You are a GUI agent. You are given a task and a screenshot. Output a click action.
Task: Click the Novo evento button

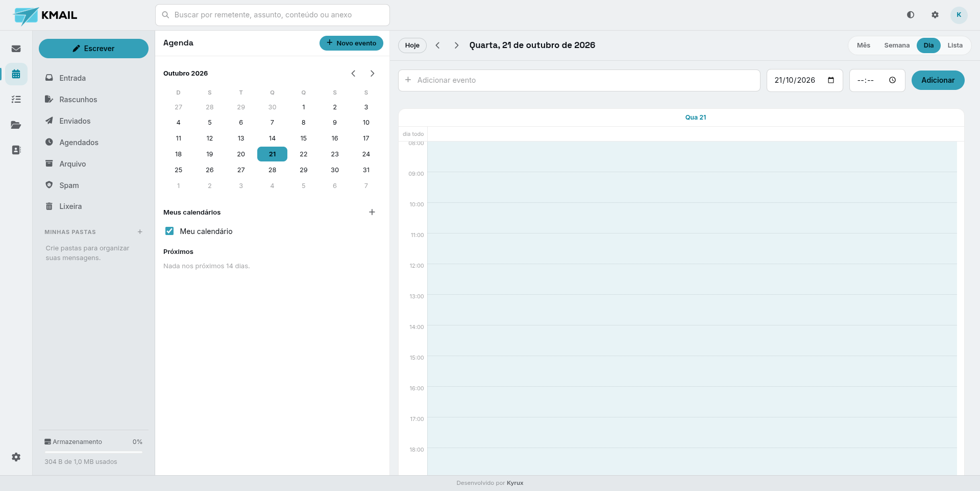(x=351, y=43)
